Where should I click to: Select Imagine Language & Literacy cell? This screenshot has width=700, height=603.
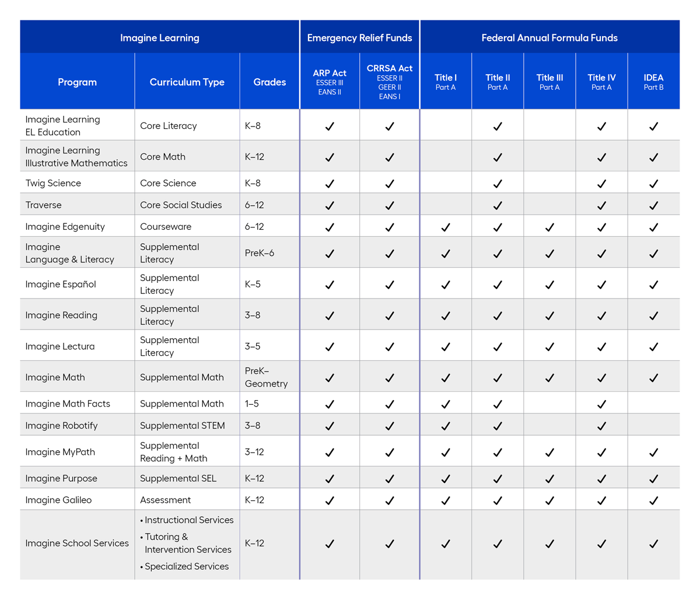(x=77, y=253)
